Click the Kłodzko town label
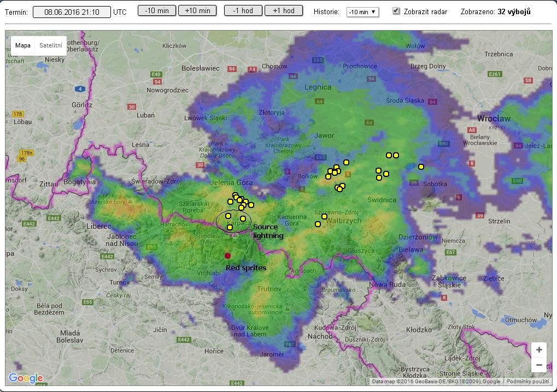 (x=419, y=330)
